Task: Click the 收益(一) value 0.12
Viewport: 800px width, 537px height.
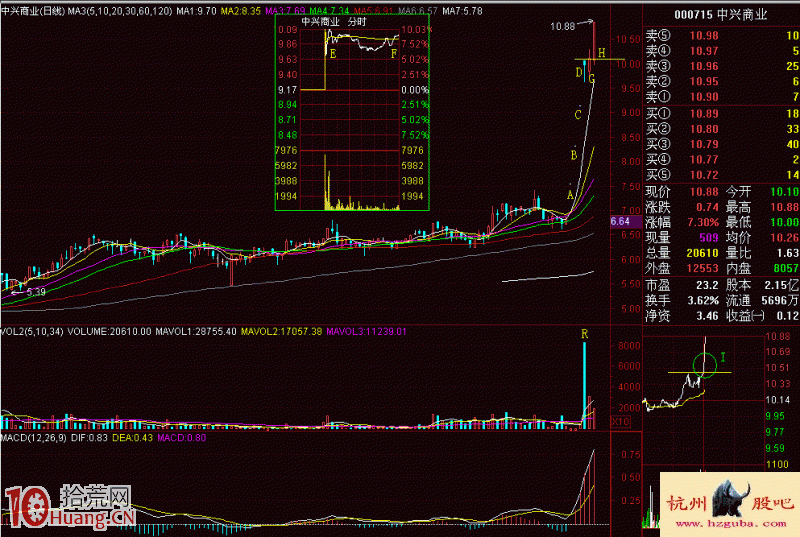Action: pos(788,316)
